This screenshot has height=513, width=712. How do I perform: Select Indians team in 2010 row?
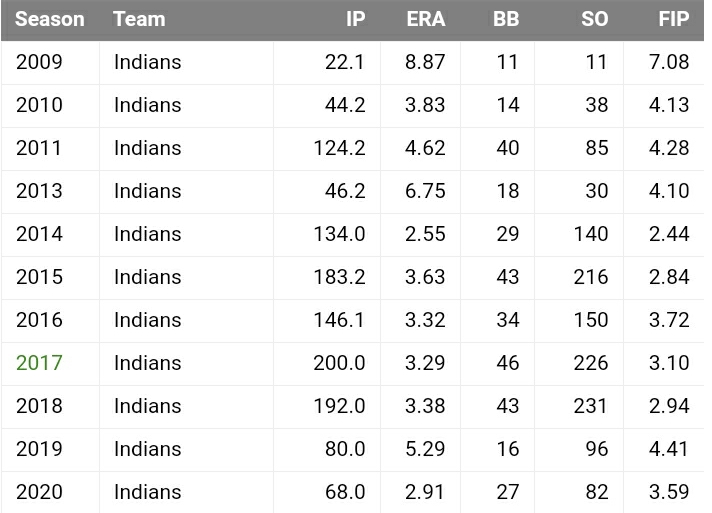coord(148,105)
